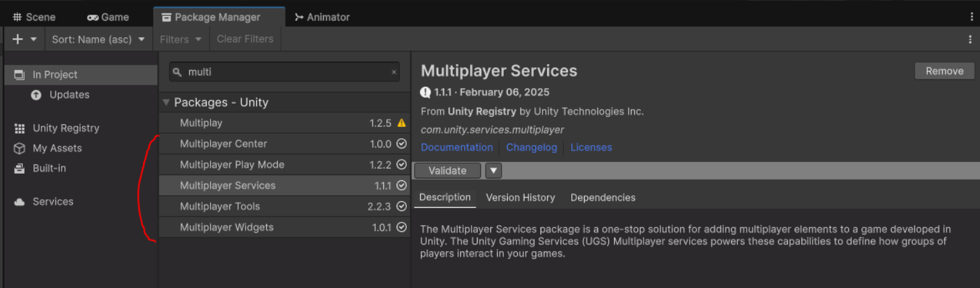Click the magnifier icon in search field
The width and height of the screenshot is (980, 288).
[177, 72]
